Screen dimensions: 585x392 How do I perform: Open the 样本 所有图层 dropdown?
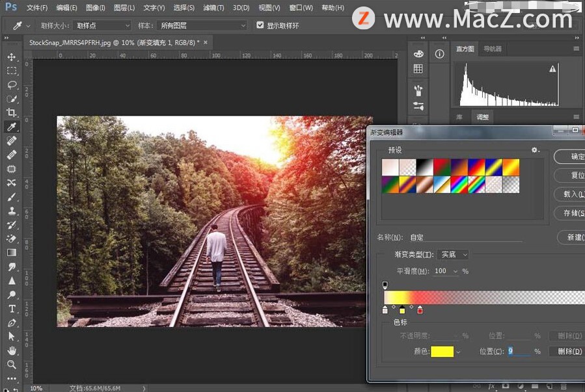202,25
